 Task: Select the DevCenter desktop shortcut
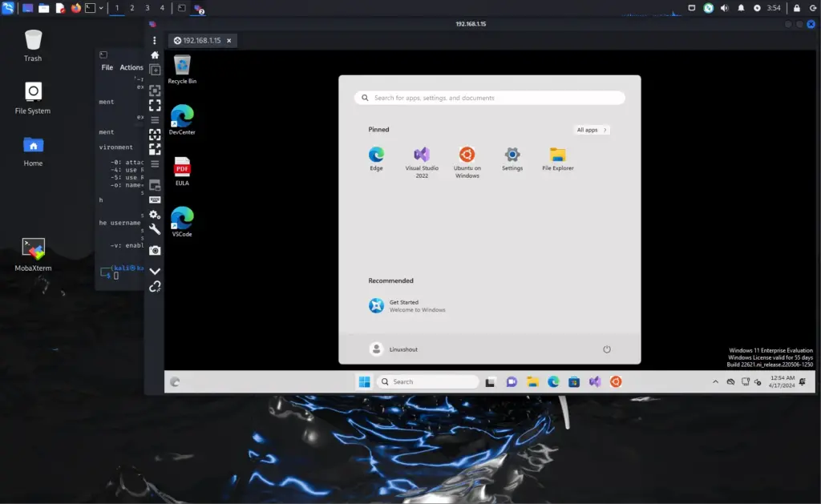coord(182,120)
